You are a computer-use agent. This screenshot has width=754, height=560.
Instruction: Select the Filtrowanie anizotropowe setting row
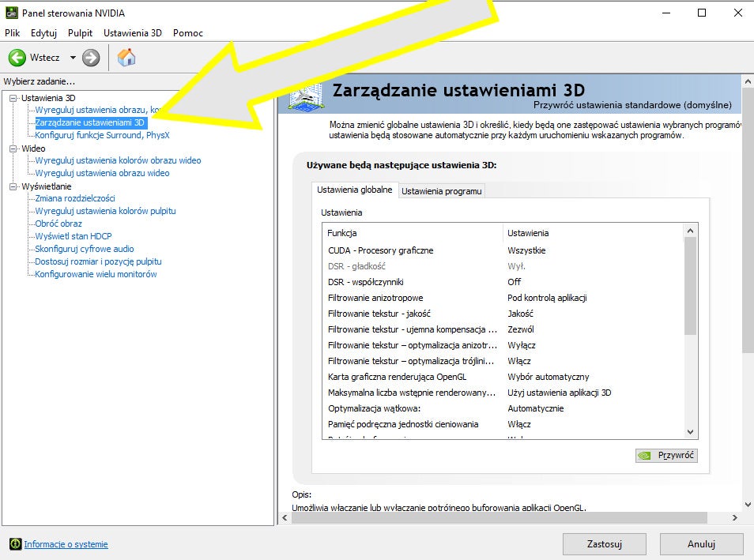point(503,298)
